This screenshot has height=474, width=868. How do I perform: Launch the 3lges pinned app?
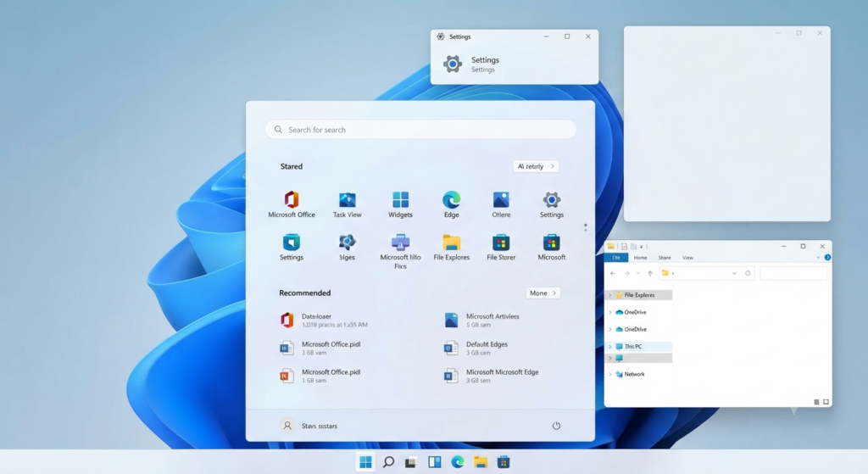pos(347,247)
